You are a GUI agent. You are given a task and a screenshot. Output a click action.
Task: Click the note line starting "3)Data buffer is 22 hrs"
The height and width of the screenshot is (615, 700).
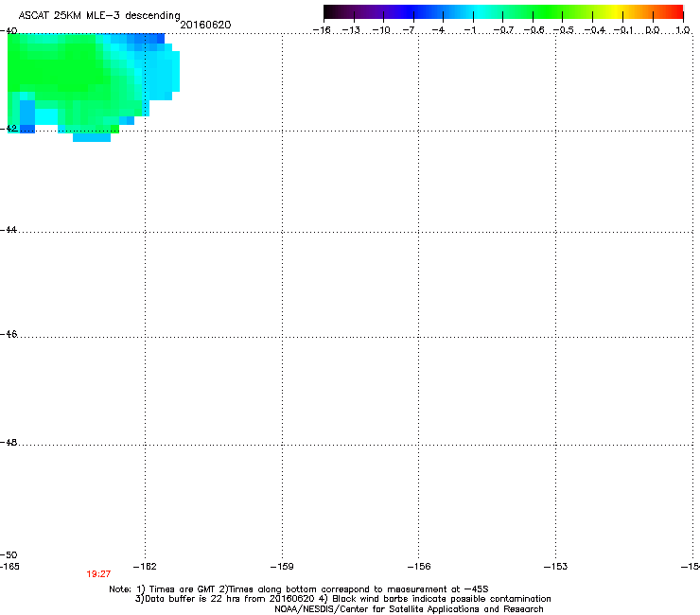click(x=342, y=599)
